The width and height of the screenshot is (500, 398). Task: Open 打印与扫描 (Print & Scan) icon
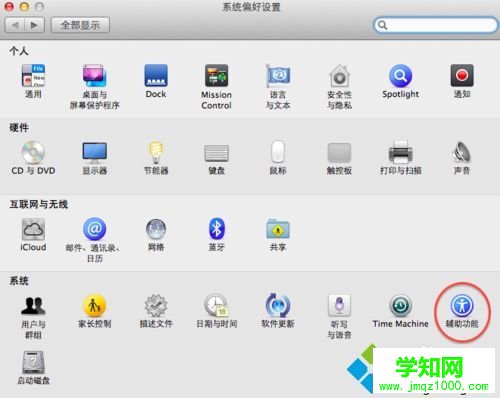click(x=400, y=152)
